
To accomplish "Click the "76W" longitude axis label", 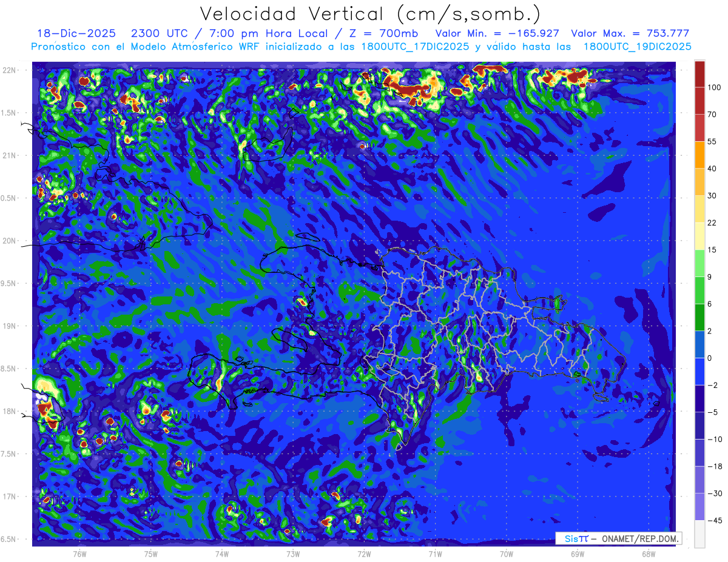I will click(79, 553).
